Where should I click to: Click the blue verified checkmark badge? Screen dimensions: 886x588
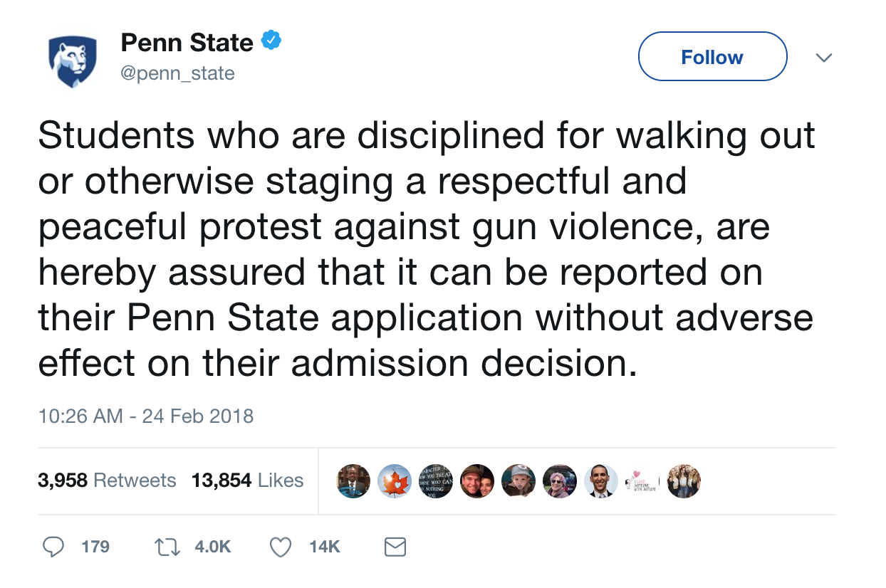271,42
